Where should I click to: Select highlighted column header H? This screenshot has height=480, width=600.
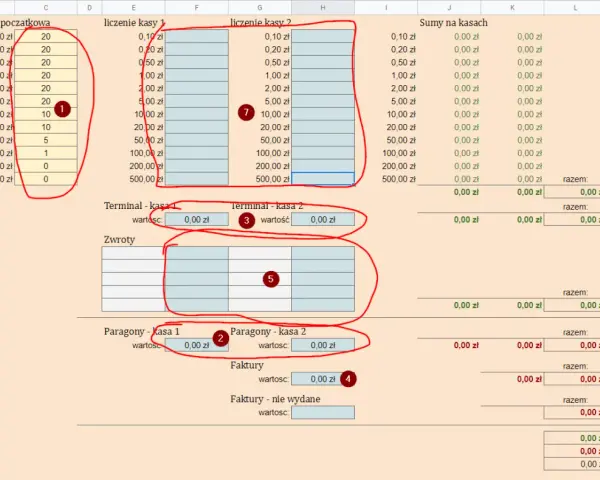coord(323,7)
